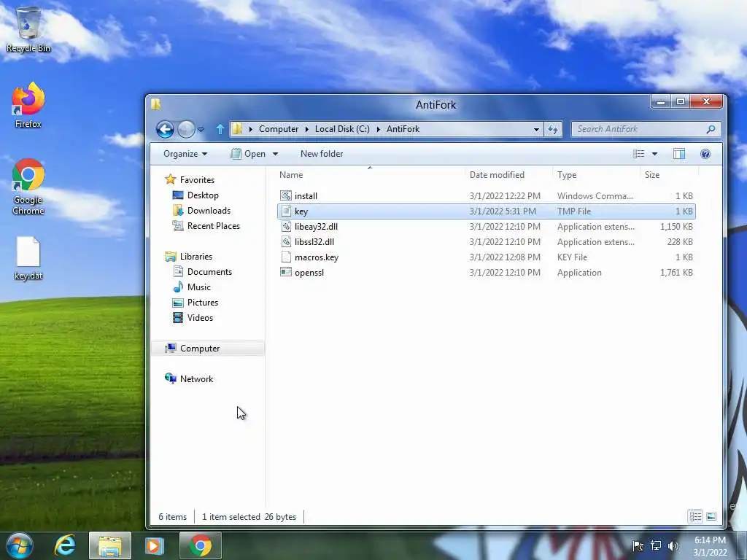Expand the view options dropdown arrow

(654, 154)
